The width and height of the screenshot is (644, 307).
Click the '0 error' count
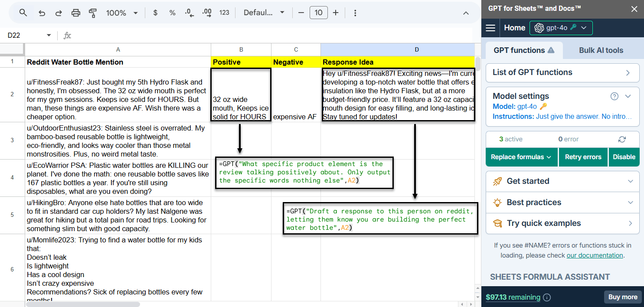[x=569, y=139]
